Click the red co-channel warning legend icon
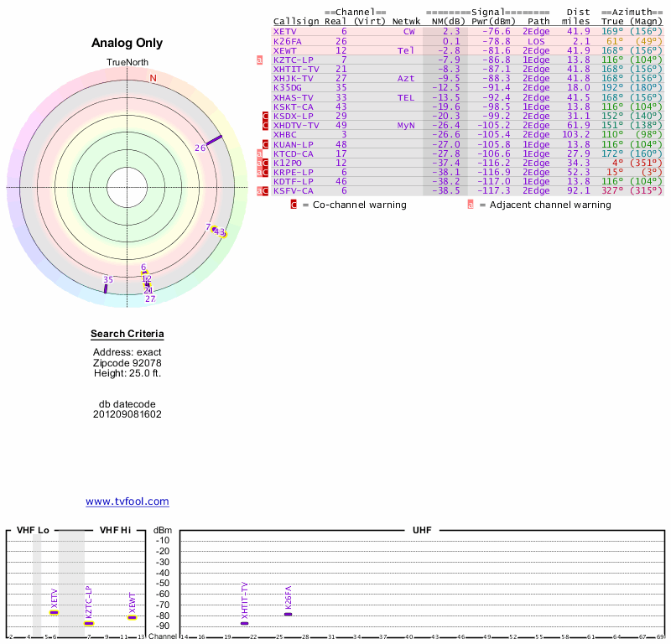This screenshot has width=671, height=644. 294,204
